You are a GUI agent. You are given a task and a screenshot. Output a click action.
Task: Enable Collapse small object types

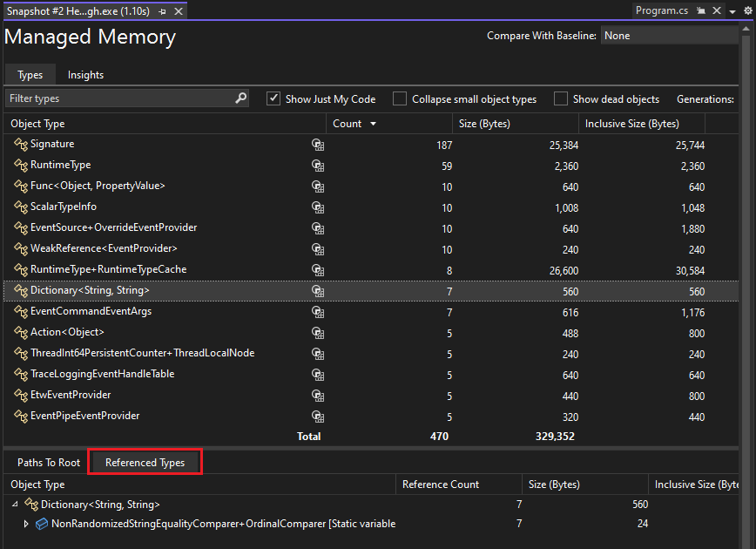(x=399, y=98)
